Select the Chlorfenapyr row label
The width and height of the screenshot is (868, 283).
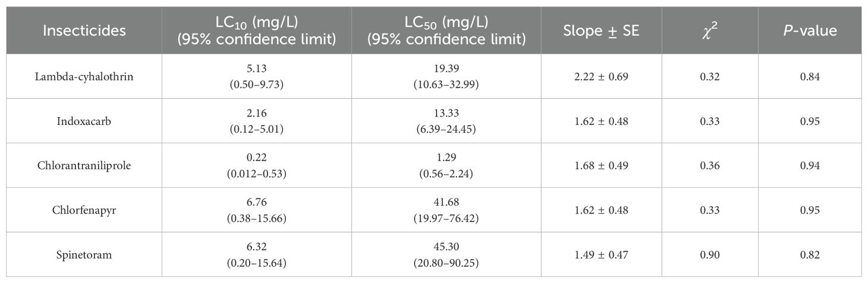point(84,210)
